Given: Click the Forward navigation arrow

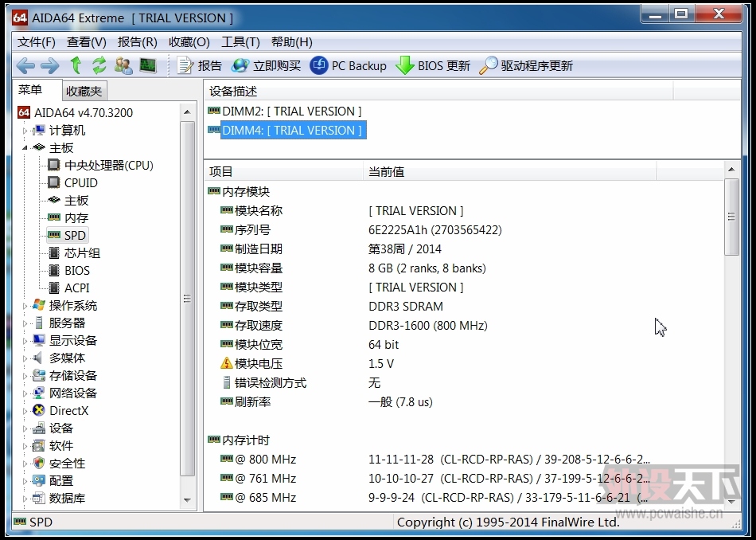Looking at the screenshot, I should [x=49, y=65].
